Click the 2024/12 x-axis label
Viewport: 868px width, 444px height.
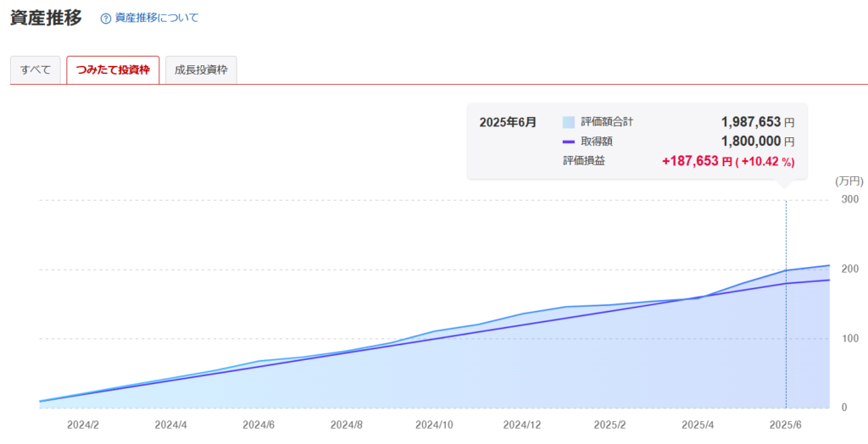tap(522, 425)
